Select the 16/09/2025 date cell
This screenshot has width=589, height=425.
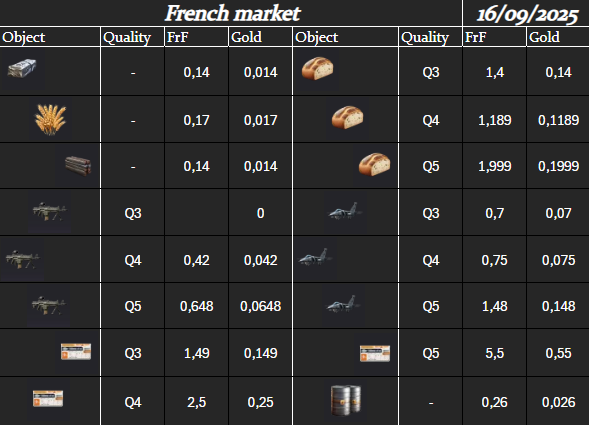click(526, 13)
